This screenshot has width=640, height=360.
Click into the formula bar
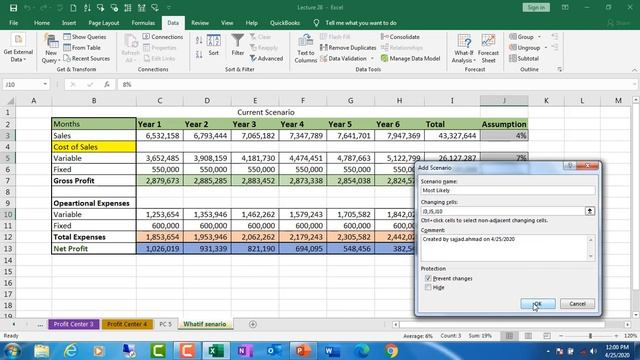(x=376, y=84)
